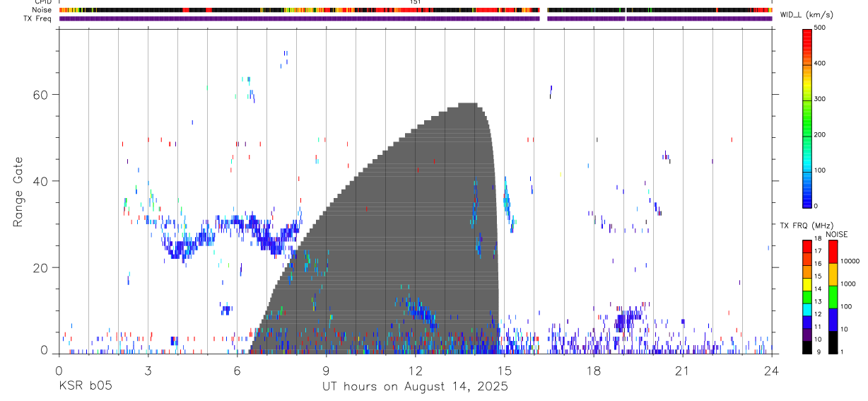Click the WID (km/s) color bar
Viewport: 868px width, 401px height.
pos(807,118)
